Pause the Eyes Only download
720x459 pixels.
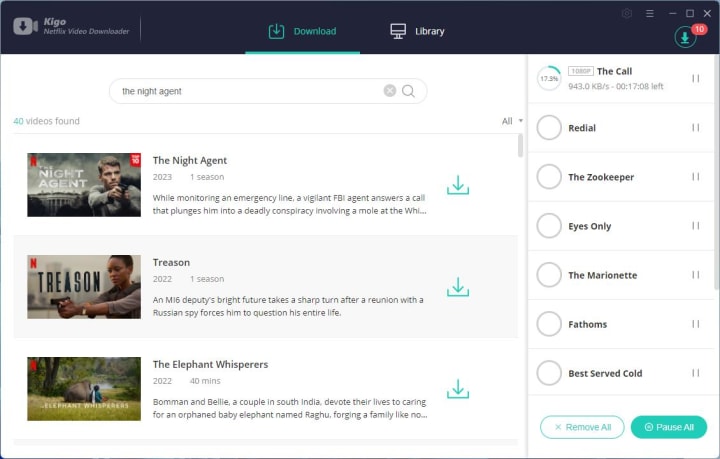(x=696, y=226)
